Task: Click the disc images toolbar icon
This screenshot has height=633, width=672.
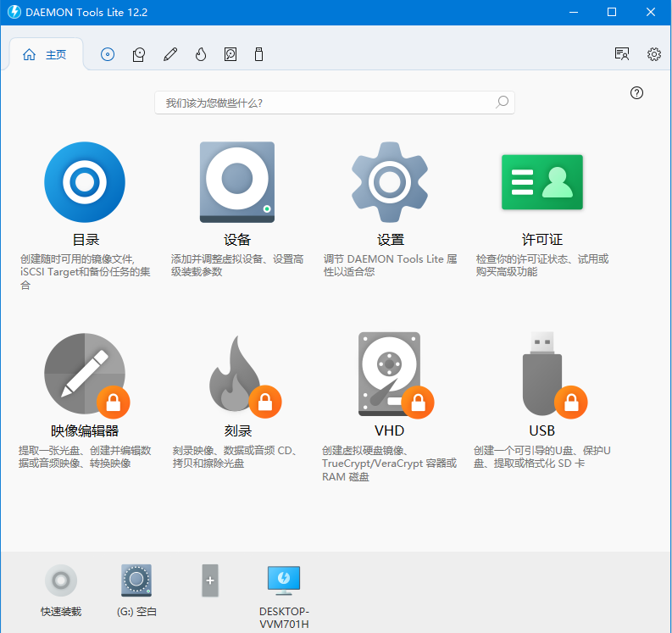Action: (x=108, y=54)
